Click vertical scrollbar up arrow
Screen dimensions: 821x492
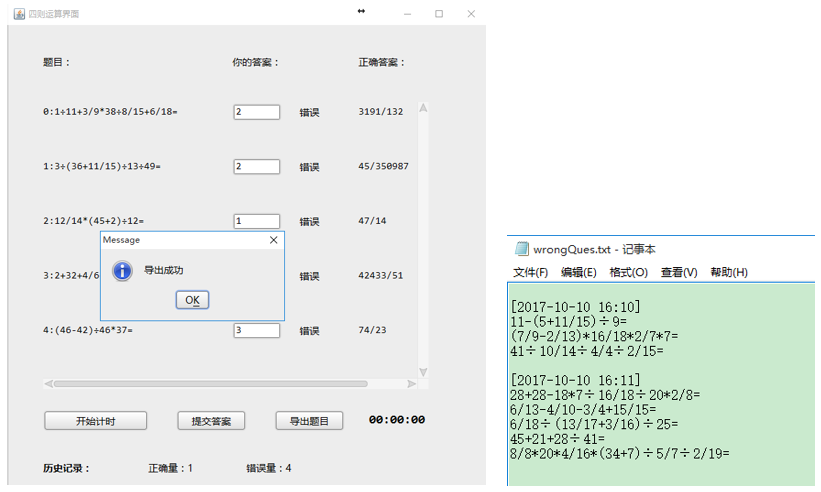423,108
